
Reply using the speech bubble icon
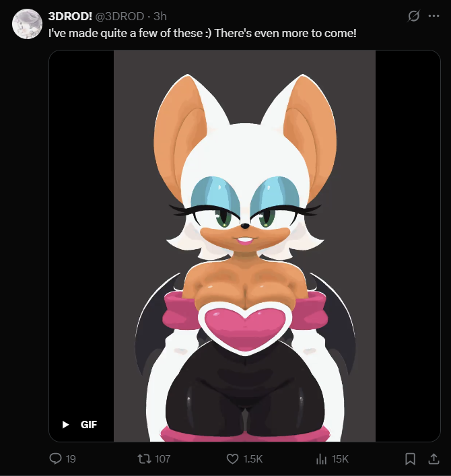coord(56,458)
